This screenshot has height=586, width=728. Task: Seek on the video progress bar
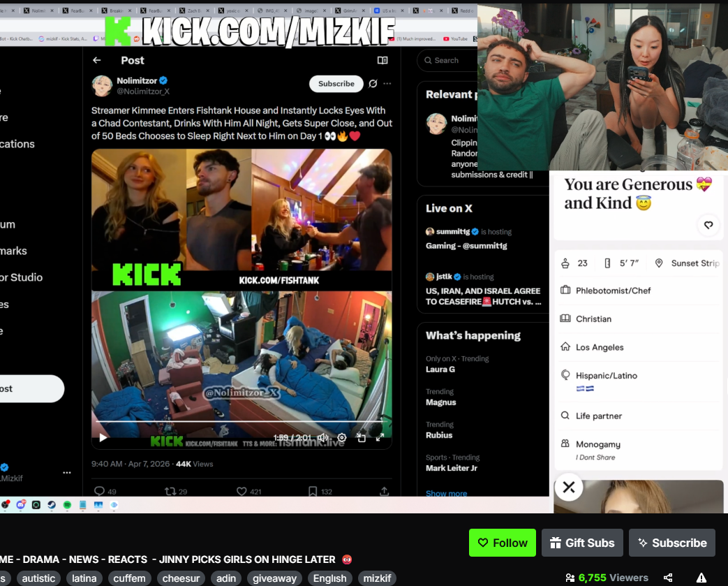point(242,421)
